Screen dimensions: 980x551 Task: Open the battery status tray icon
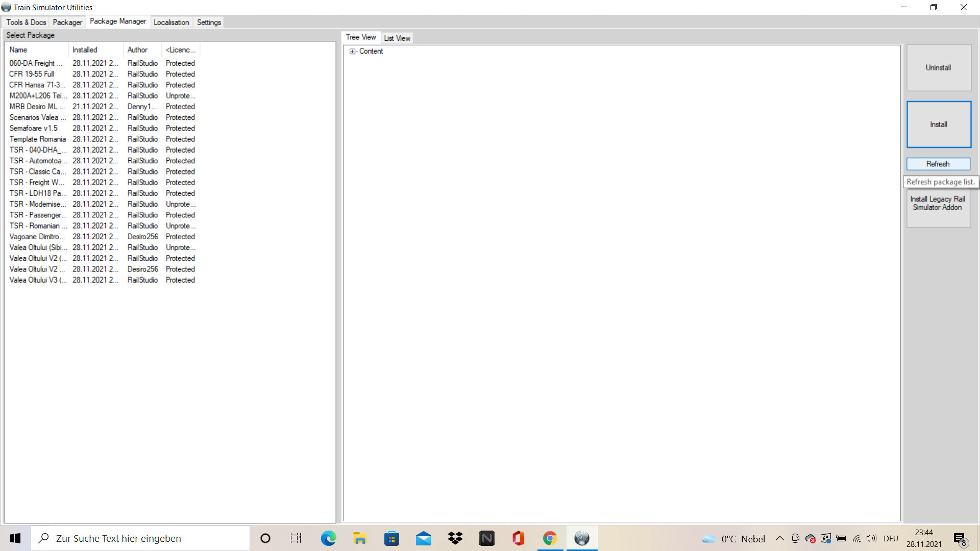841,538
